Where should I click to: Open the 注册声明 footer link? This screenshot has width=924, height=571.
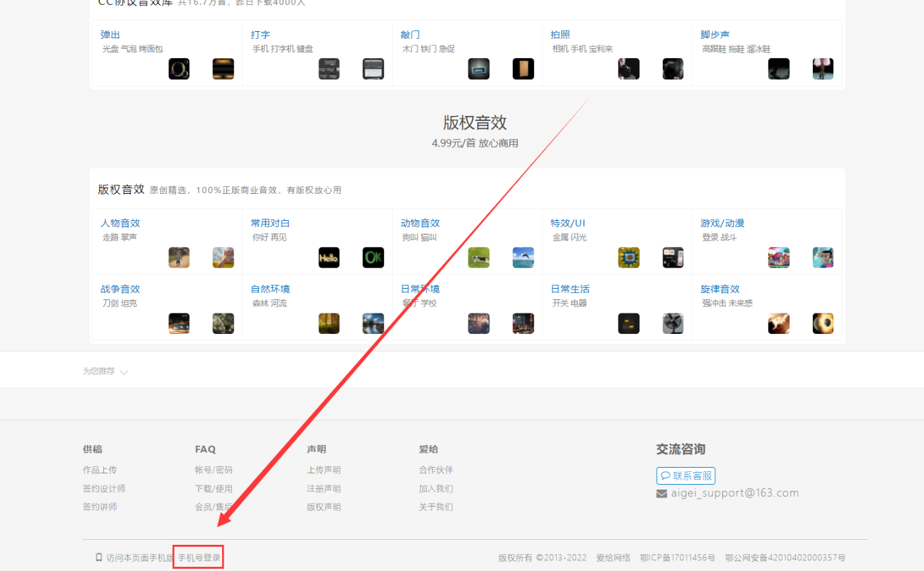point(324,488)
